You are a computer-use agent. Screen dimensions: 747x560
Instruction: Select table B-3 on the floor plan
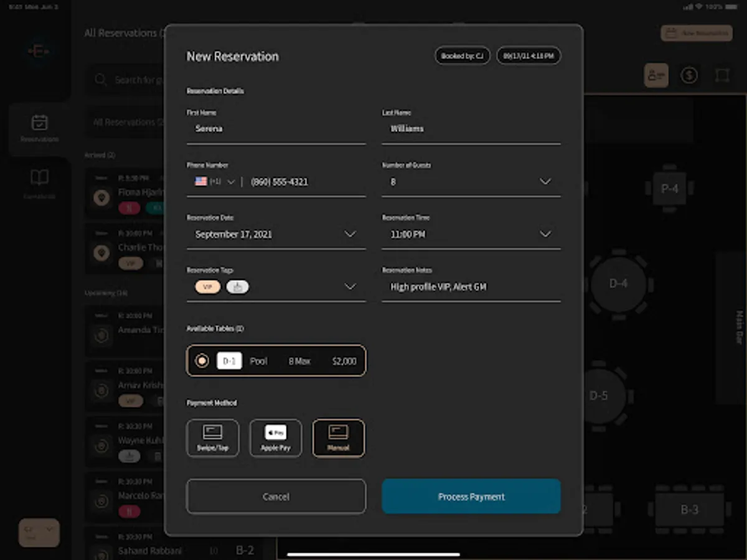[689, 510]
